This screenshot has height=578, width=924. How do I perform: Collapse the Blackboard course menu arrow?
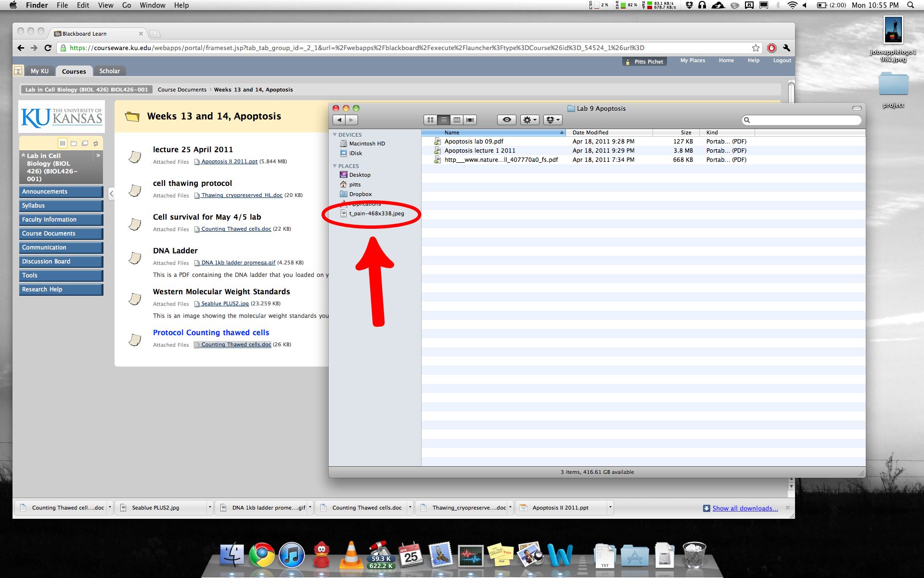click(111, 194)
